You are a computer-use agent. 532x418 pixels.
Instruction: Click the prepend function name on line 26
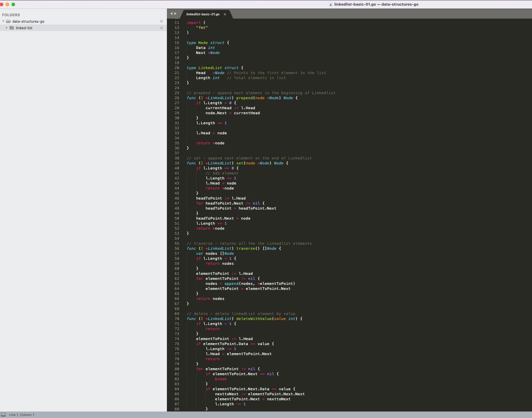click(x=245, y=98)
